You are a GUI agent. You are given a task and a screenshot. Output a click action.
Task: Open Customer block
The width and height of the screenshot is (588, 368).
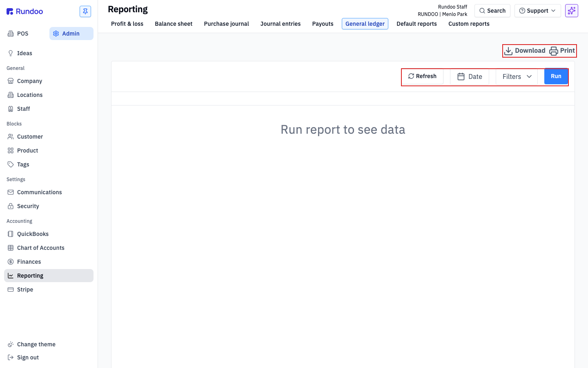pos(49,137)
